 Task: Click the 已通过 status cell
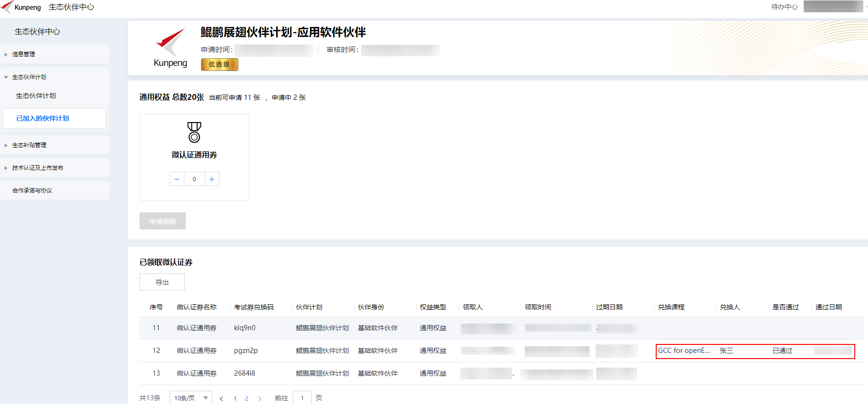782,351
